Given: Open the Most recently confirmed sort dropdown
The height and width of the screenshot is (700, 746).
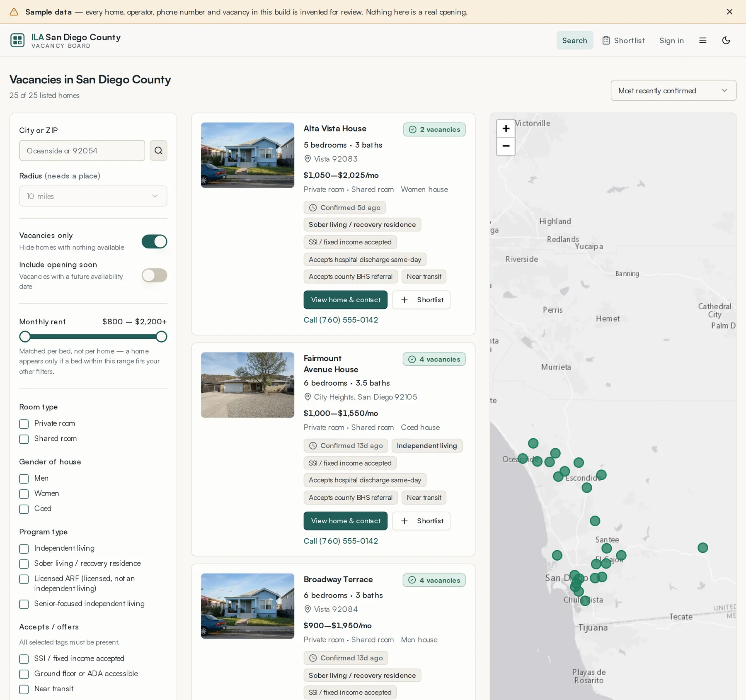Looking at the screenshot, I should [673, 90].
